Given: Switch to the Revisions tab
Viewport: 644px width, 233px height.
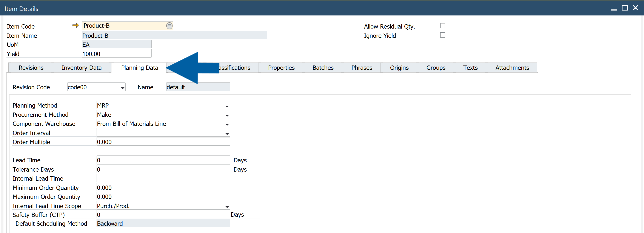Looking at the screenshot, I should coord(31,68).
